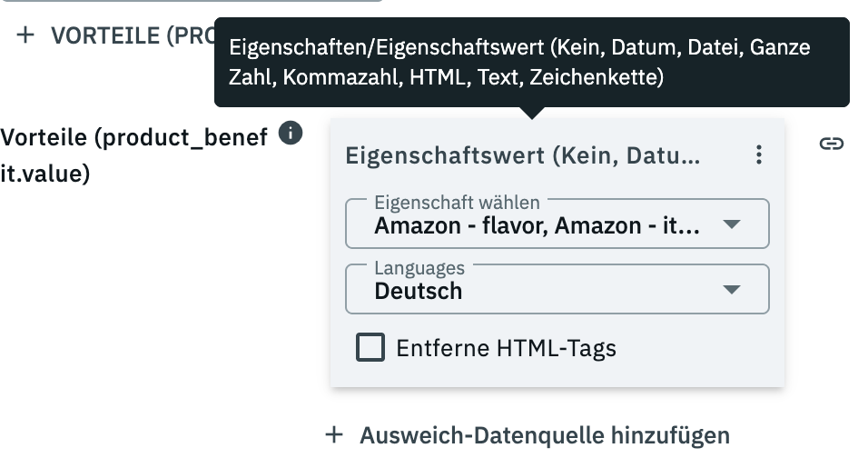Click the Eigenschaftswert card title text

(x=523, y=155)
